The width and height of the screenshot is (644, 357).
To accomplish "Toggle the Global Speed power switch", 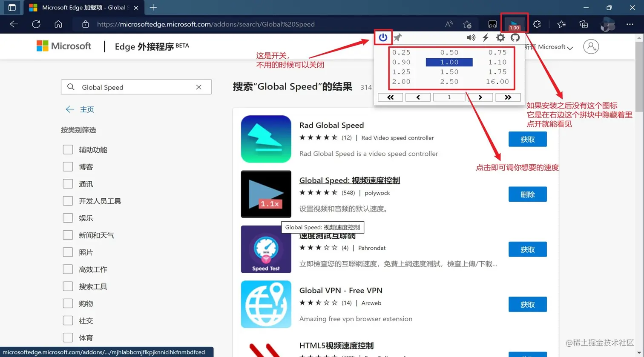I will [382, 37].
